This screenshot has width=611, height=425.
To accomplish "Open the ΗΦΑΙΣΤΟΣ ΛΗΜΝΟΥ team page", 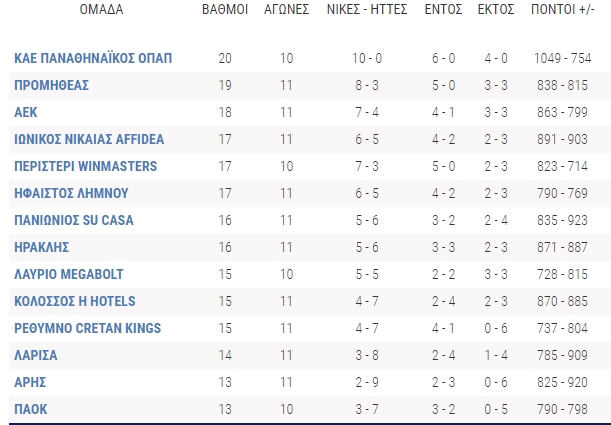I will pyautogui.click(x=71, y=193).
